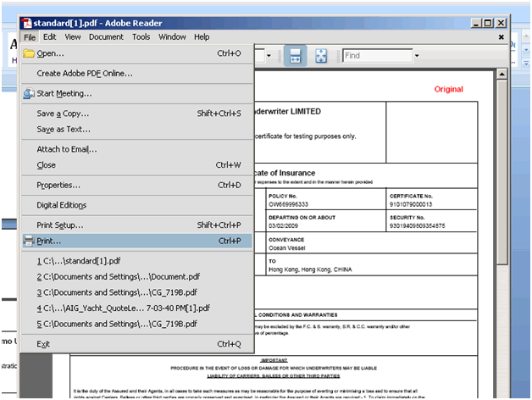Click the scroll up arrow of document
The width and height of the screenshot is (532, 400).
[x=502, y=74]
